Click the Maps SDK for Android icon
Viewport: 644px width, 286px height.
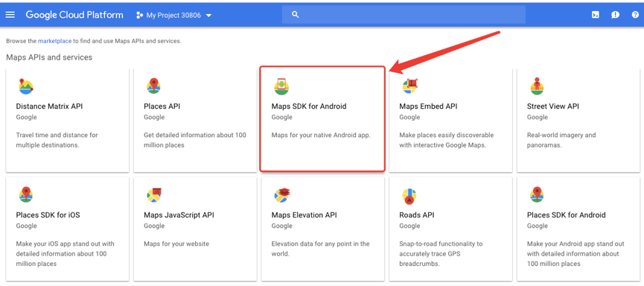(x=281, y=86)
